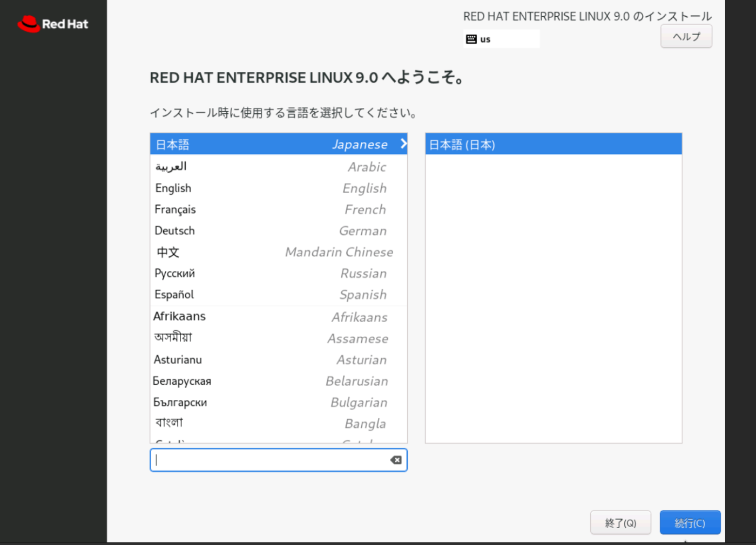Continue with the 続行(C) button

pos(690,523)
